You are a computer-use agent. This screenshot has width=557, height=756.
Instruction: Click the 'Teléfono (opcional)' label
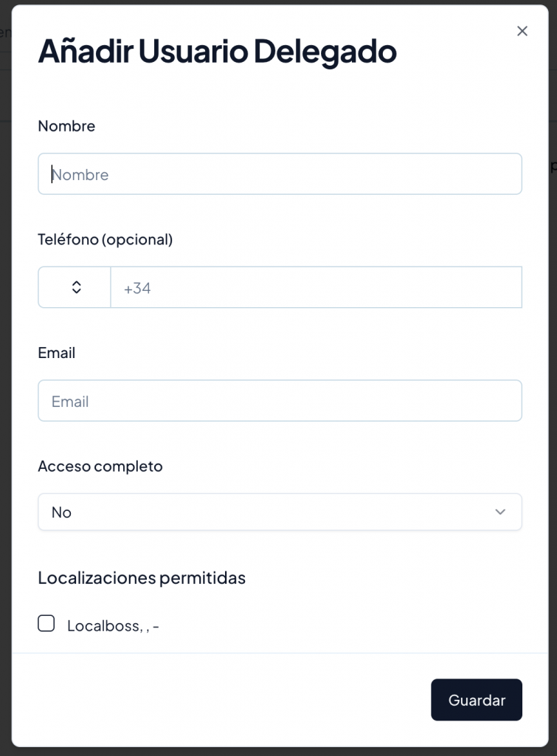(x=105, y=239)
